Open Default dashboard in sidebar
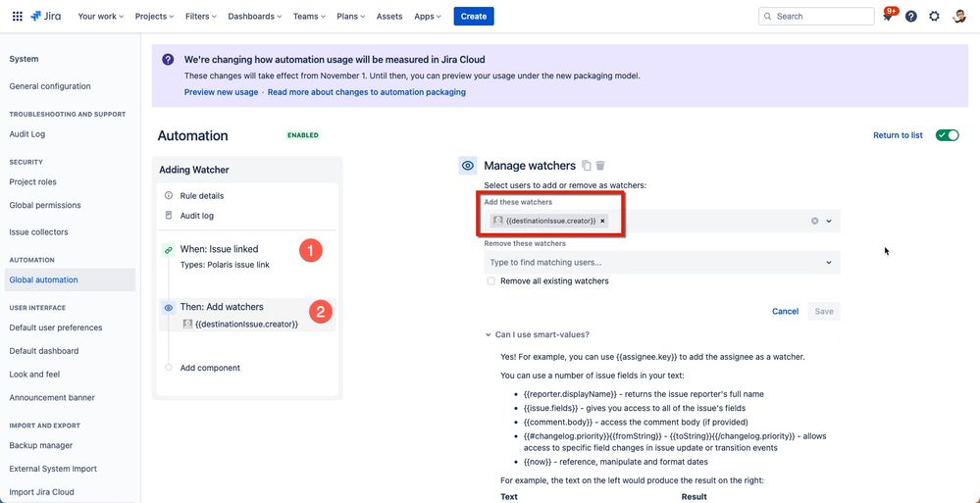 pos(44,351)
